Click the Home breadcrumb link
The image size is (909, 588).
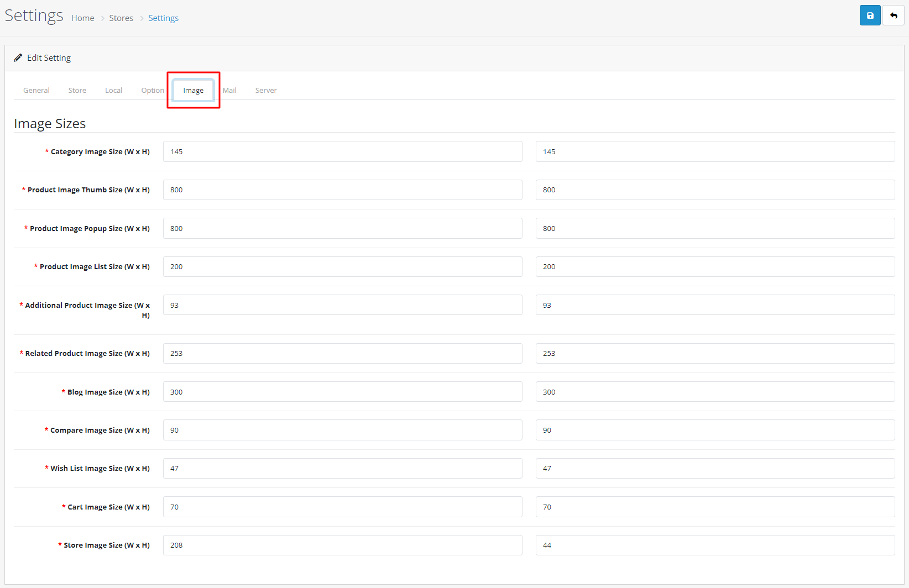[x=83, y=18]
